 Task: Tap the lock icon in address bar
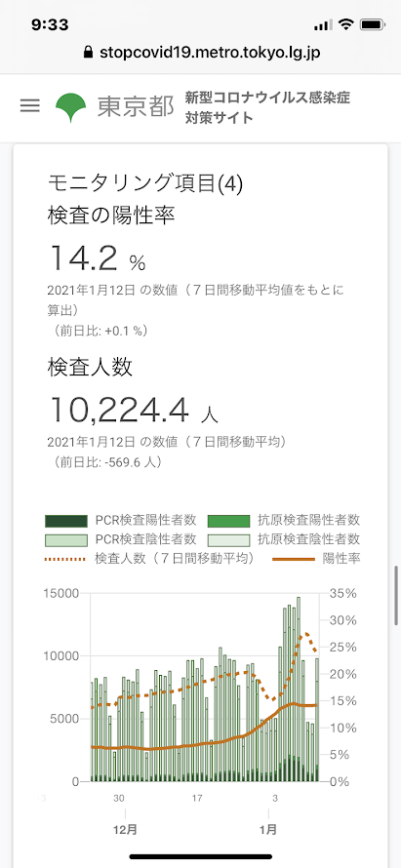point(88,53)
